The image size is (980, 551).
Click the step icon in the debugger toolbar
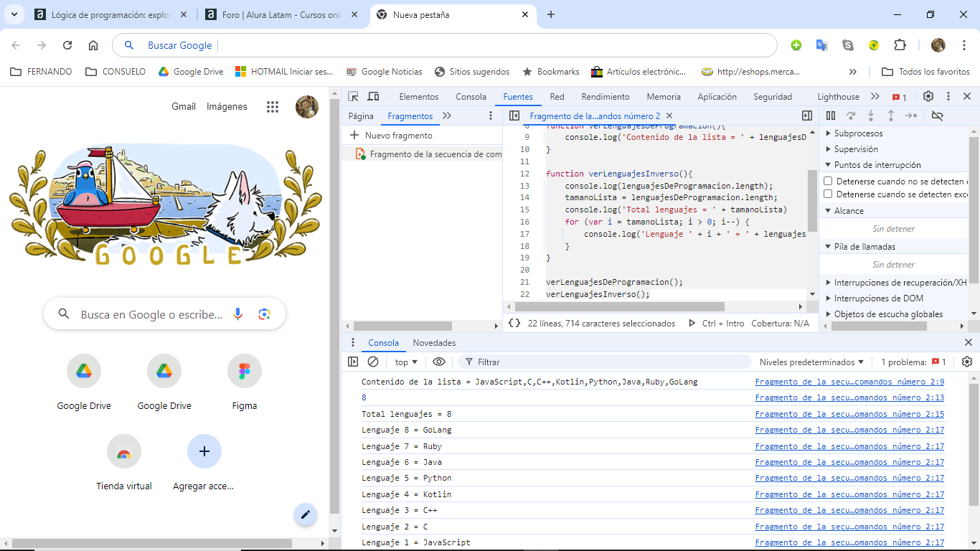(x=911, y=116)
